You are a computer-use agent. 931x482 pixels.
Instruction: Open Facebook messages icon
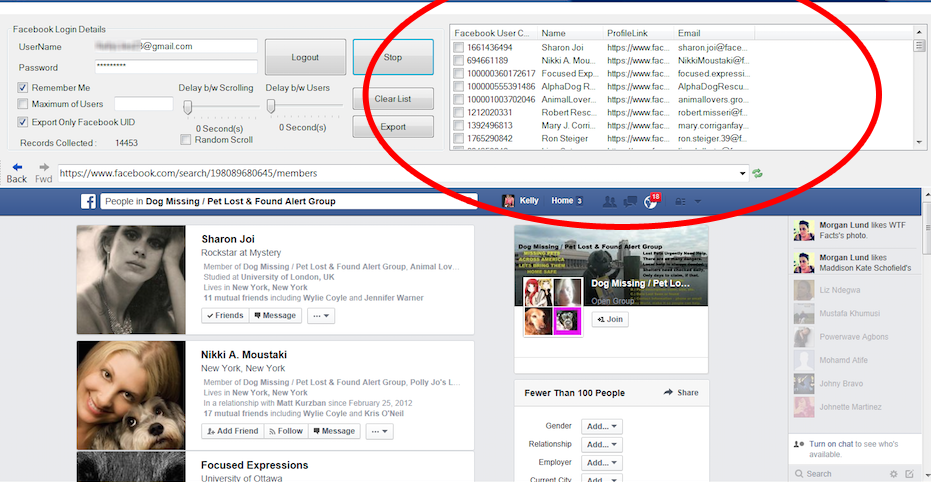tap(630, 201)
